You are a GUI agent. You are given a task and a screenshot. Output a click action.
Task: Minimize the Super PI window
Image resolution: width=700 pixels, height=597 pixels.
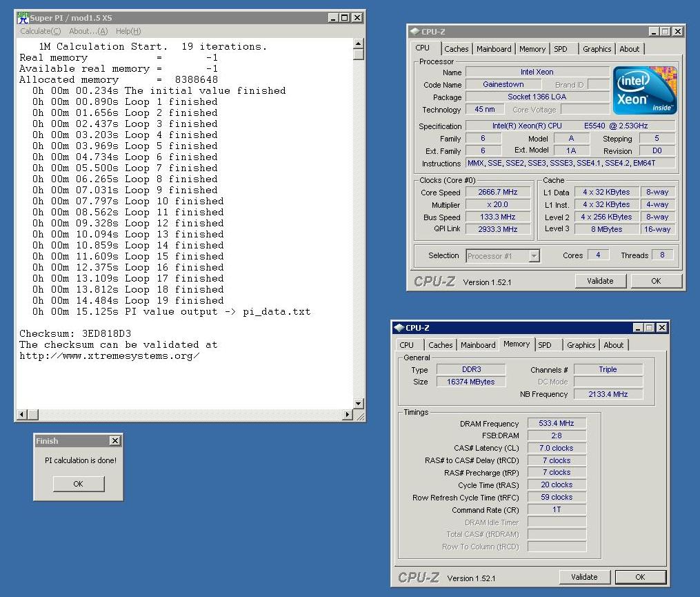click(333, 18)
